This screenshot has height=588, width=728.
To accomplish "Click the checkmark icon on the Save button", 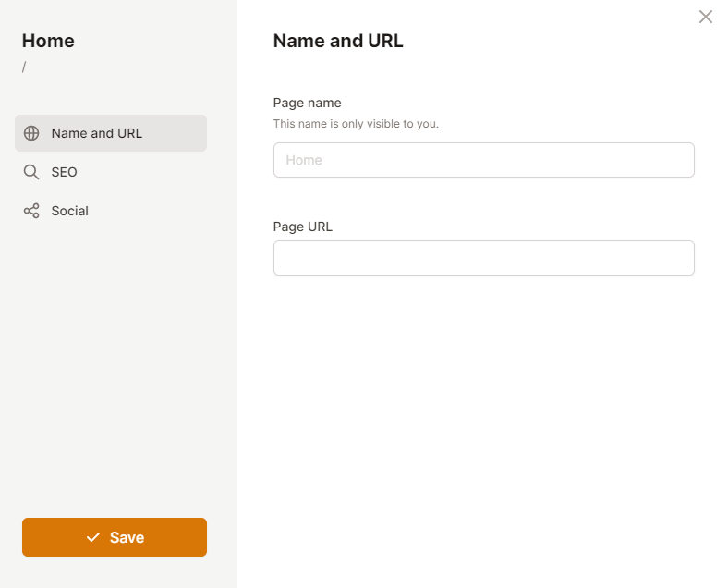I will (x=92, y=537).
